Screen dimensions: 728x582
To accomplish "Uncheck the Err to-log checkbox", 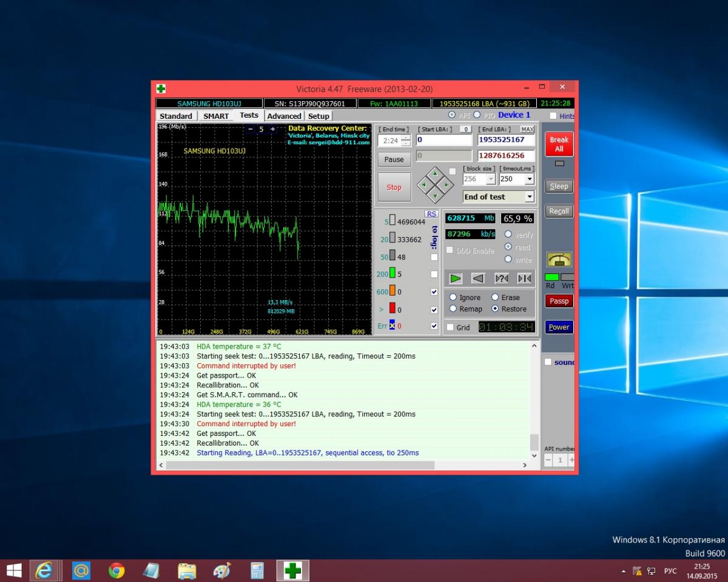I will (x=434, y=326).
